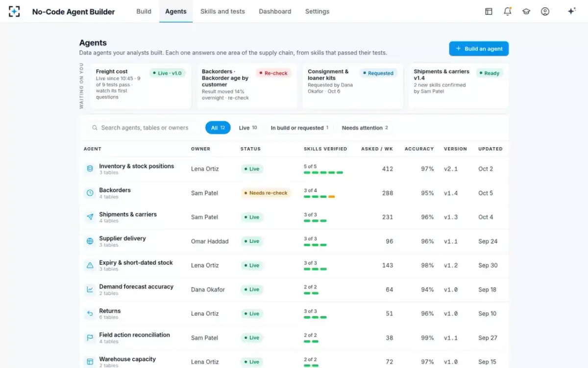Click the Build an agent button
The width and height of the screenshot is (588, 368).
pyautogui.click(x=479, y=49)
